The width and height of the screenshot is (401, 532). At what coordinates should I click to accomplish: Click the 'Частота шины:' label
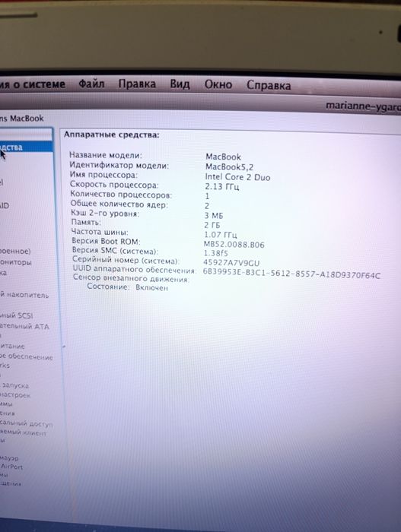click(100, 232)
